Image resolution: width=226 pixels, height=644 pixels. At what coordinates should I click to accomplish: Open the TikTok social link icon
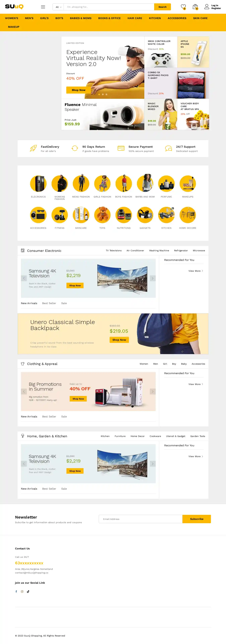coord(28,592)
